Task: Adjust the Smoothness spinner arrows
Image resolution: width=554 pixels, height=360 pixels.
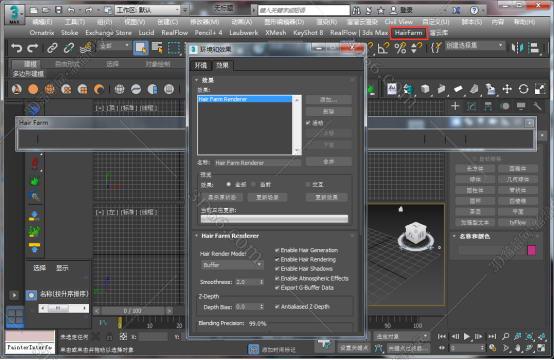Action: tap(261, 282)
